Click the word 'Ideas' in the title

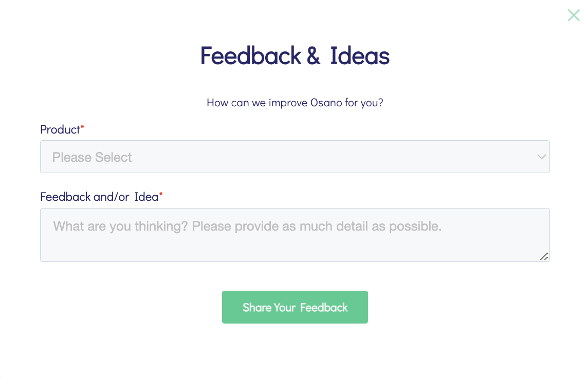pyautogui.click(x=360, y=55)
